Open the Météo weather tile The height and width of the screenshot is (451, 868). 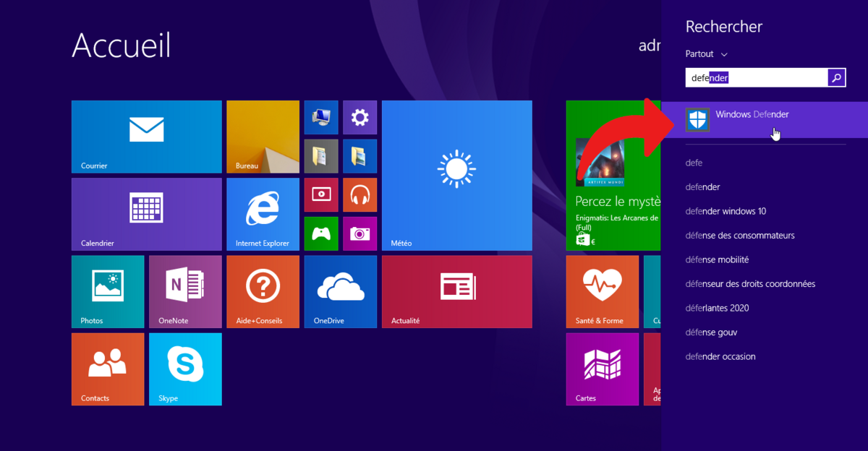point(457,176)
